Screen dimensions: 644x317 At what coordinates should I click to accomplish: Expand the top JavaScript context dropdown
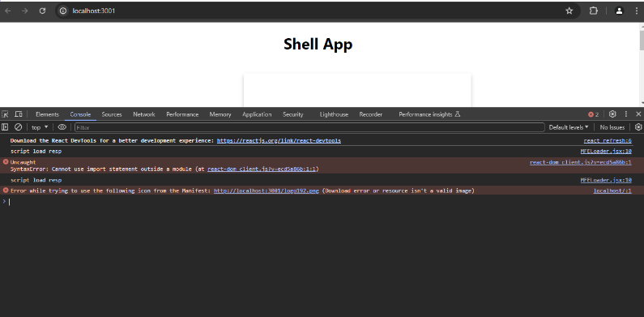[x=40, y=127]
